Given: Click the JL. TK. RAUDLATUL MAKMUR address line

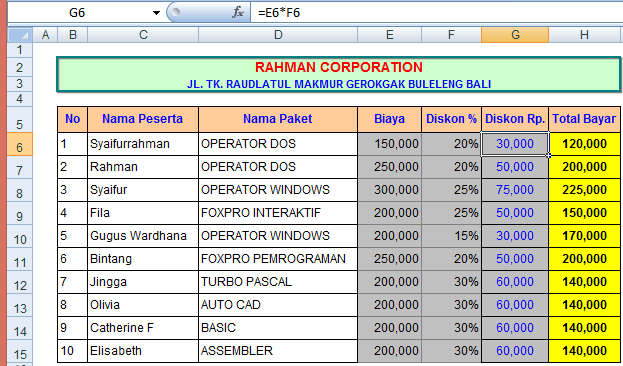Looking at the screenshot, I should point(339,84).
